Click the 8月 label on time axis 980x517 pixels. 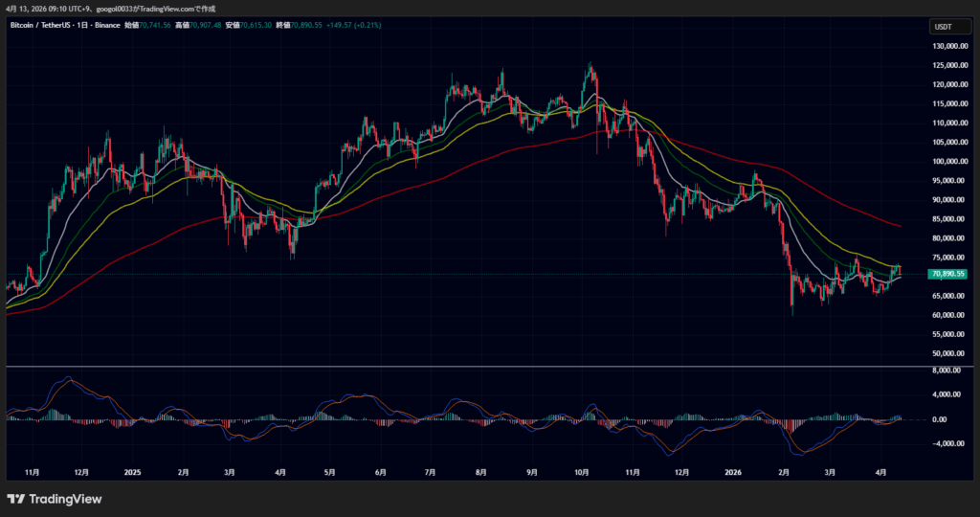(x=480, y=473)
